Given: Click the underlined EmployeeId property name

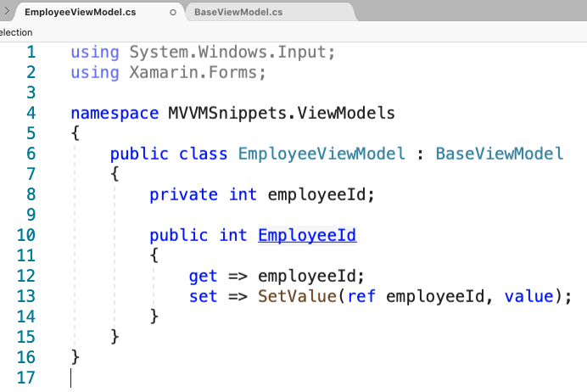Looking at the screenshot, I should point(307,236).
